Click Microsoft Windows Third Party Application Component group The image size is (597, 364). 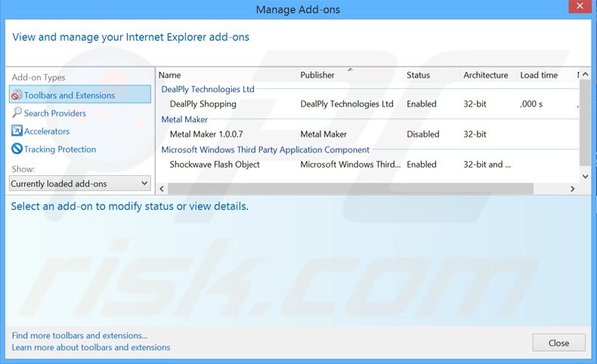[x=265, y=150]
